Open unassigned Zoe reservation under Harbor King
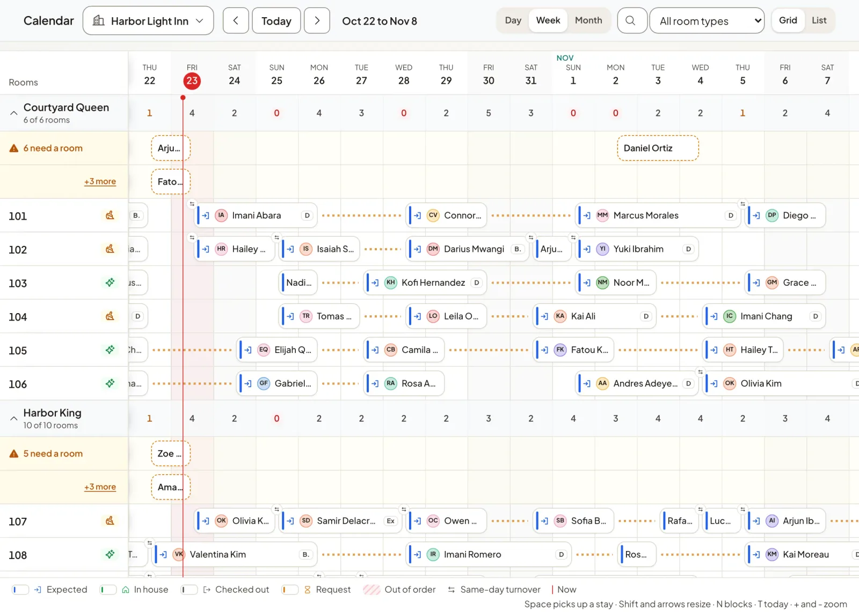This screenshot has width=859, height=616. click(x=171, y=454)
